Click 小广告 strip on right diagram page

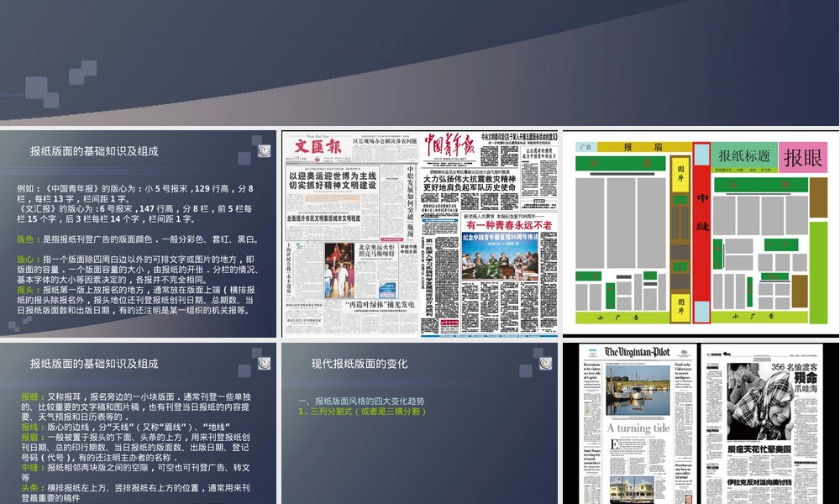pyautogui.click(x=760, y=317)
